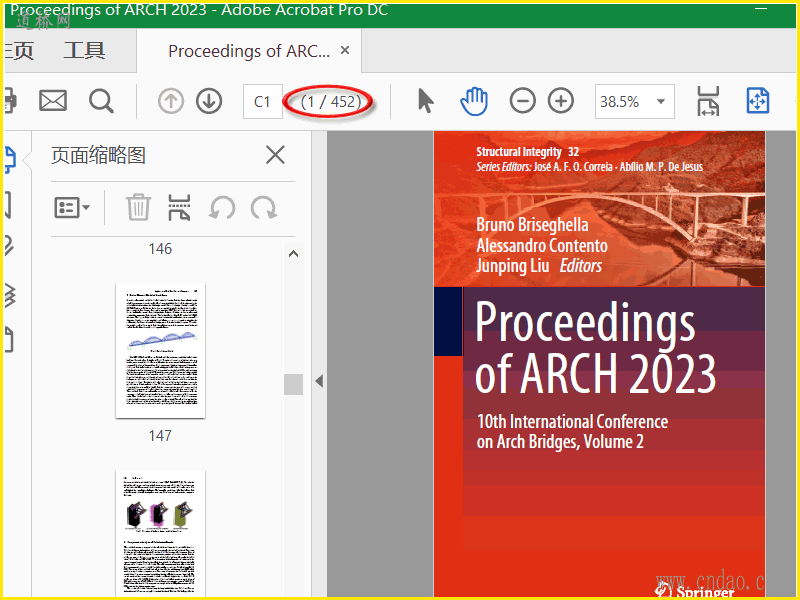Rotate pages counterclockwise
The image size is (800, 600).
(222, 208)
